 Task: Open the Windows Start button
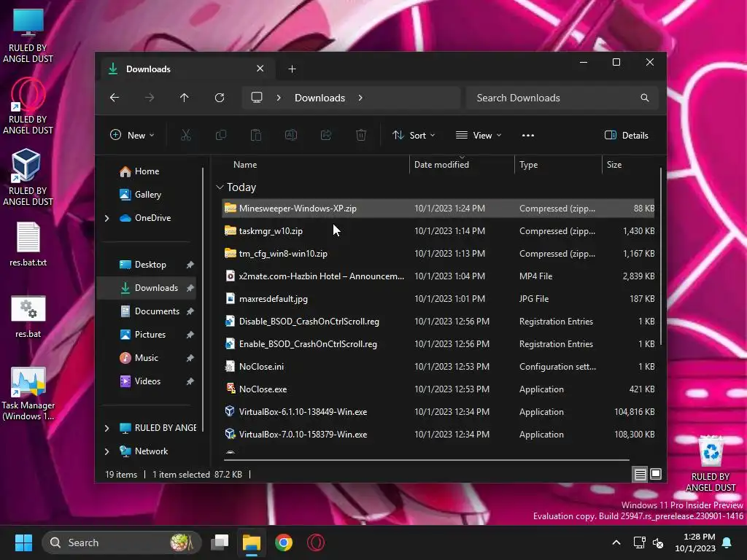coord(23,542)
